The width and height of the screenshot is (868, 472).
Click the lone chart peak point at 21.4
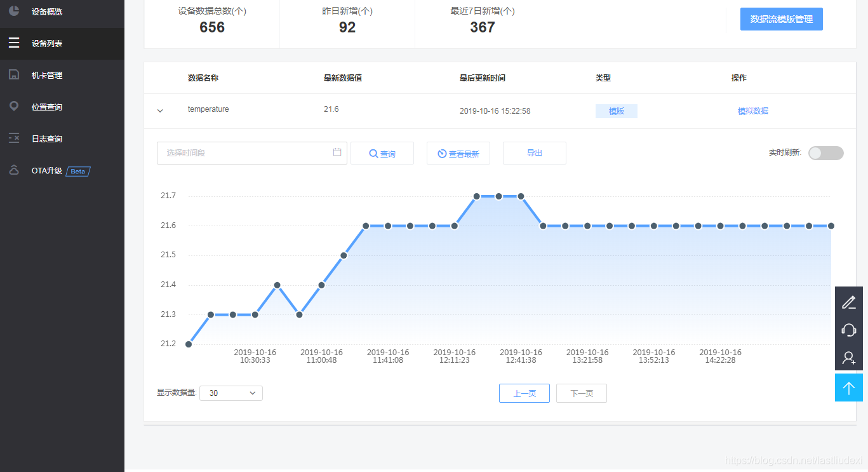(x=277, y=285)
